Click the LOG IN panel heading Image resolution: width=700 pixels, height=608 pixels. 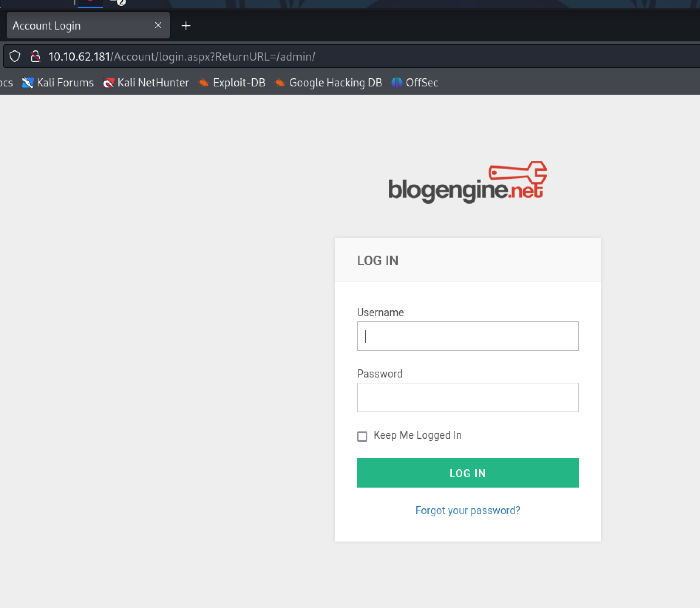[378, 260]
